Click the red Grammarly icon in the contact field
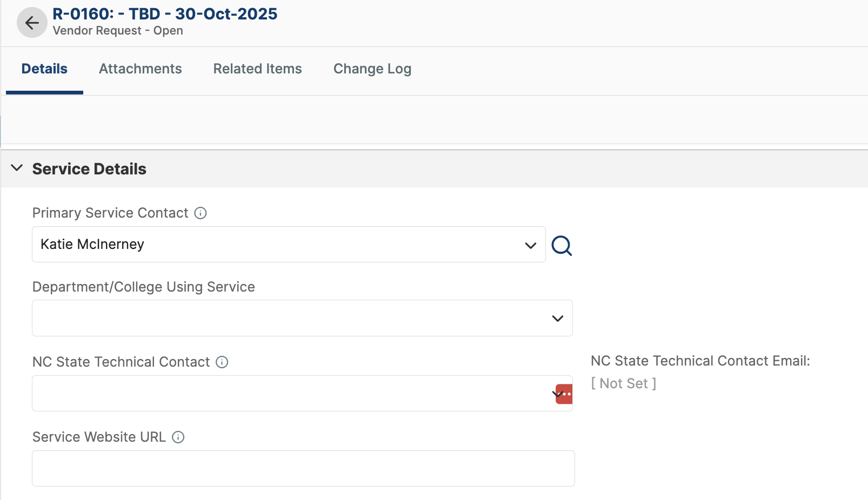This screenshot has width=868, height=500. pos(563,394)
